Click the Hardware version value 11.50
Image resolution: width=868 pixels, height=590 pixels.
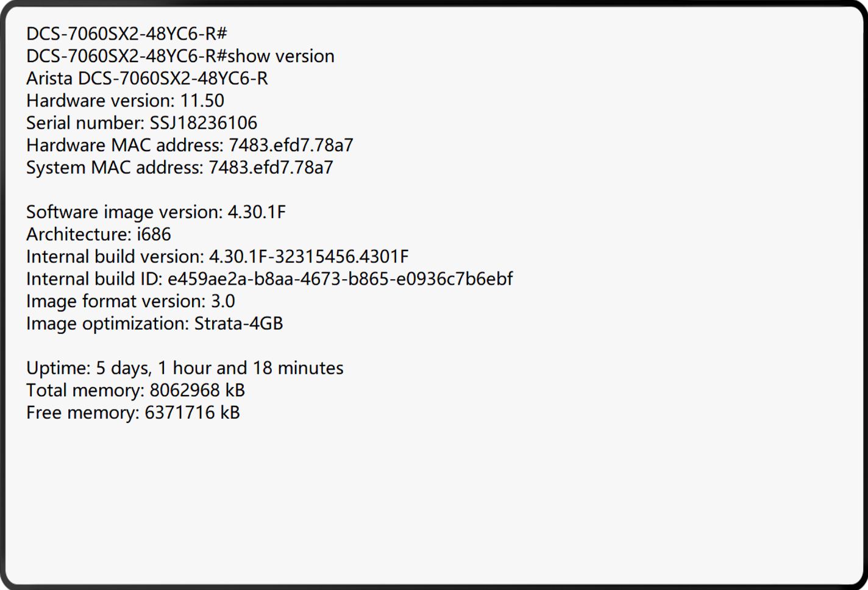202,101
